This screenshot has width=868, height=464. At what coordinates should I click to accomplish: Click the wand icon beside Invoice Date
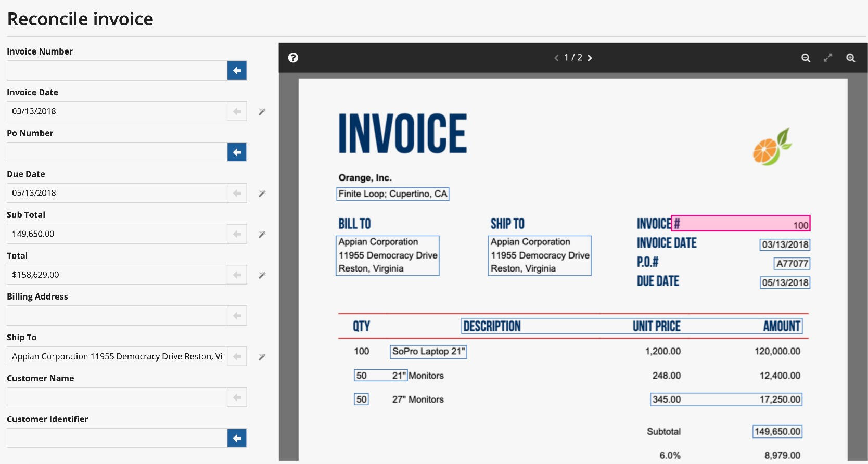click(262, 111)
